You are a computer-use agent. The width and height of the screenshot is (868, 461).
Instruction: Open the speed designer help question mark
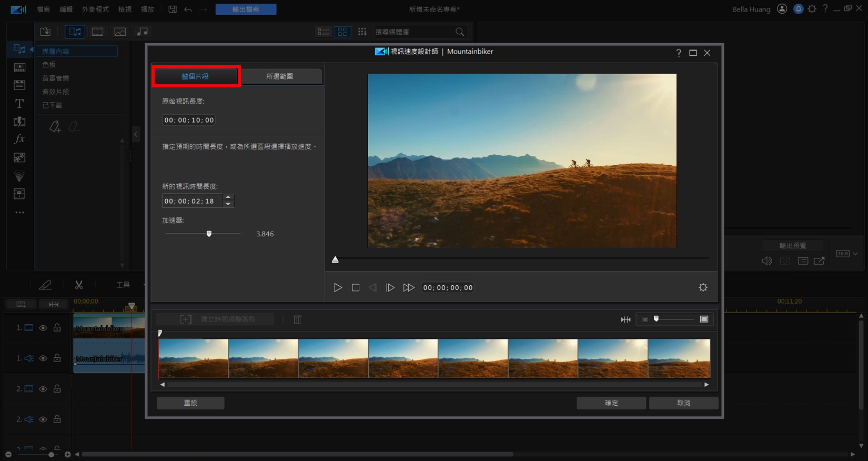[679, 53]
